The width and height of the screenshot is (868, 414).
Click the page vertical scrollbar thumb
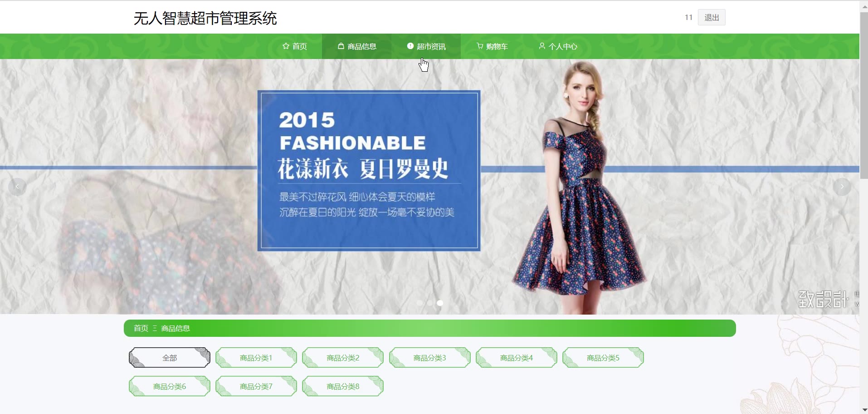pyautogui.click(x=864, y=95)
